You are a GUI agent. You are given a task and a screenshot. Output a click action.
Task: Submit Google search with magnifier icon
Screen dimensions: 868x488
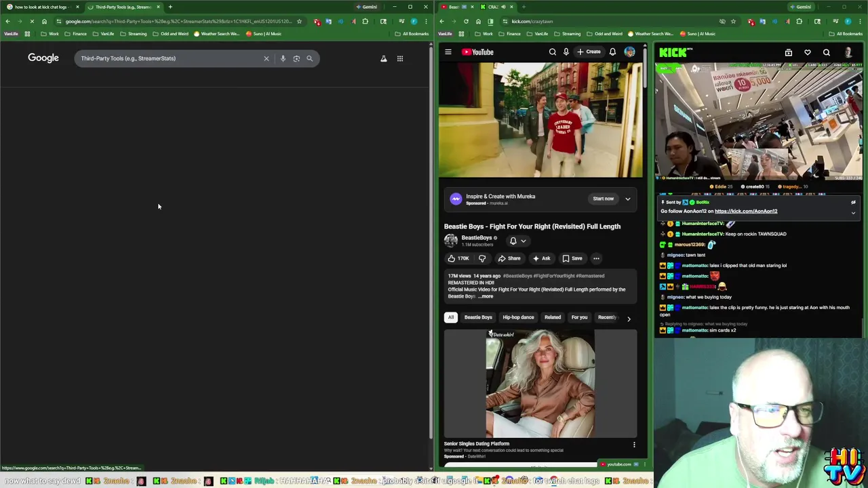tap(310, 58)
